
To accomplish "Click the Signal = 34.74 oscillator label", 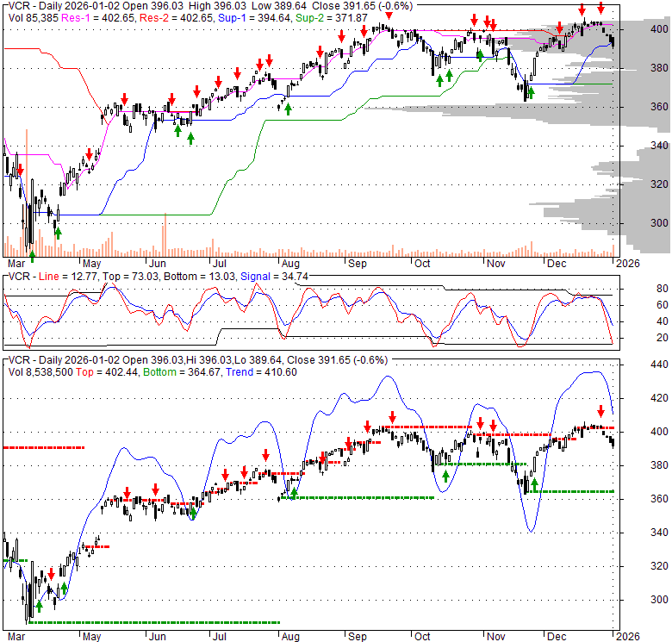I will (274, 277).
